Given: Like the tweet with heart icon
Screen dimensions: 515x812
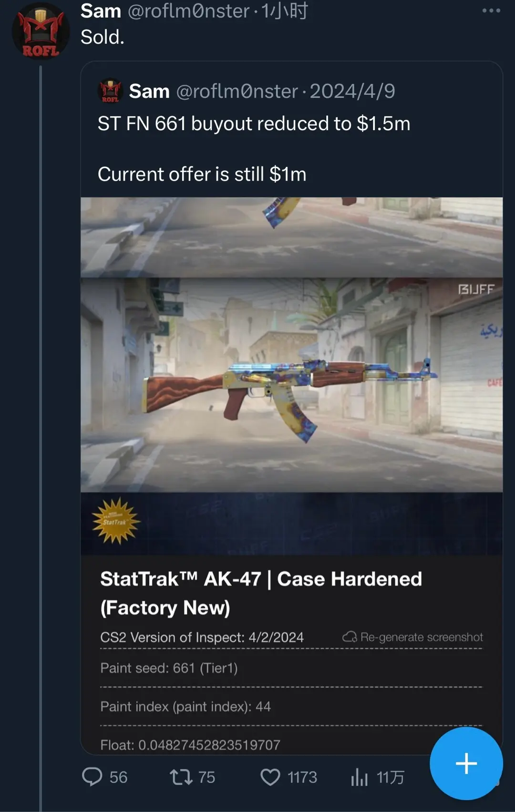Looking at the screenshot, I should point(270,777).
